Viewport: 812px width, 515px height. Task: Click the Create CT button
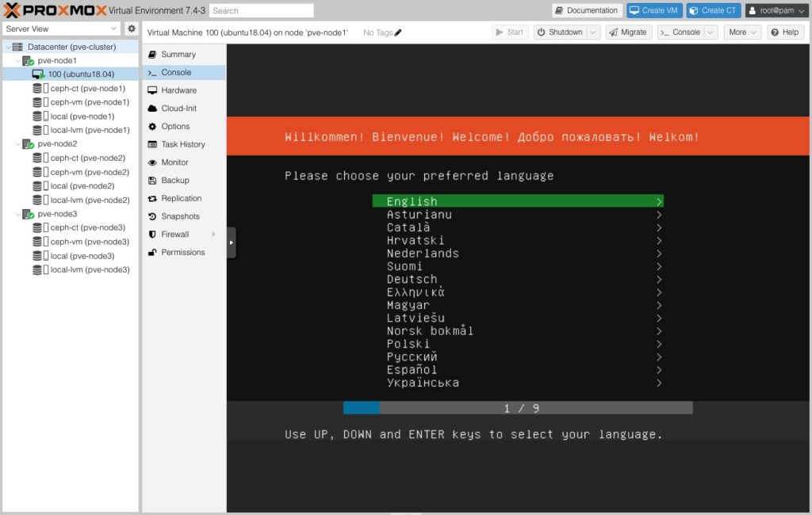tap(714, 10)
